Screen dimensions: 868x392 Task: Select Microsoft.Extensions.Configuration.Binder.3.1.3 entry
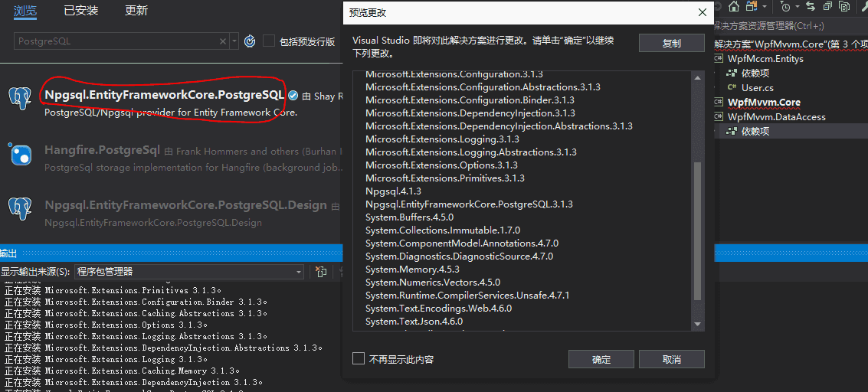(x=470, y=100)
